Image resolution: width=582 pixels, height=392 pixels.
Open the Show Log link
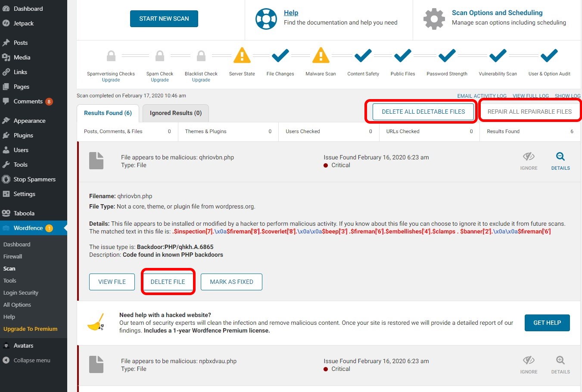pos(567,96)
